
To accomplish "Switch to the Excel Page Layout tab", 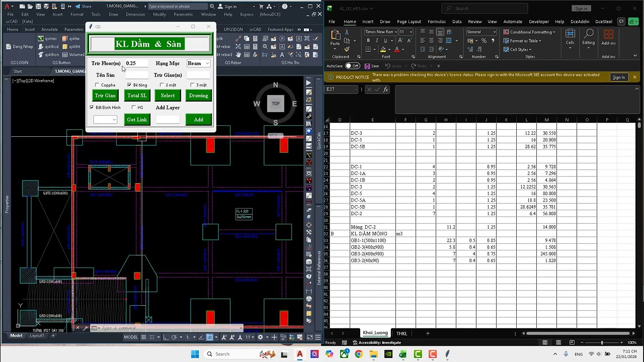I will 409,22.
